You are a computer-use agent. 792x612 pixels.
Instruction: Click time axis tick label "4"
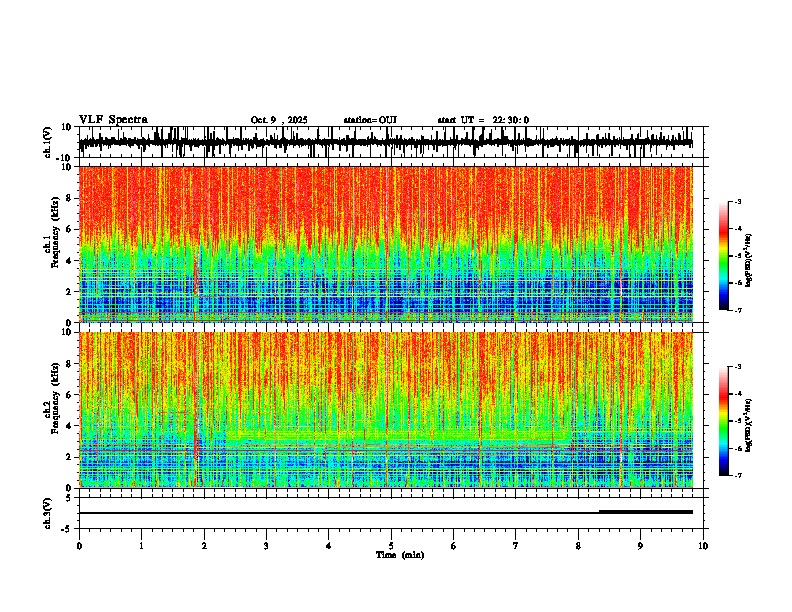point(329,546)
